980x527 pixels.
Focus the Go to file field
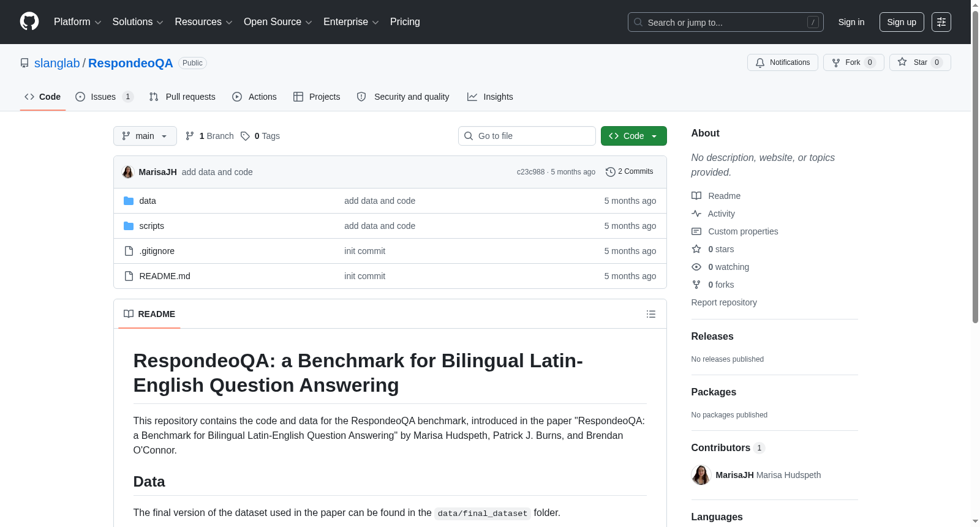coord(527,136)
